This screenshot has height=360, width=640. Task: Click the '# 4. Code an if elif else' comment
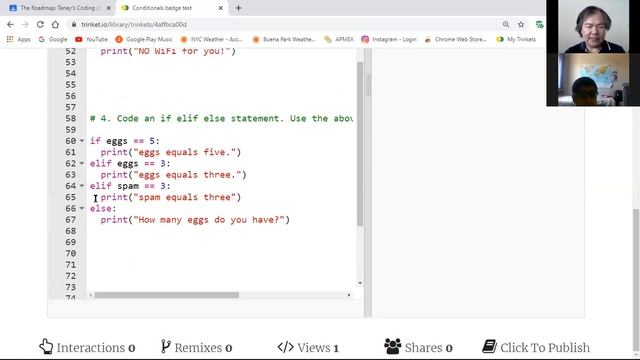(x=221, y=118)
